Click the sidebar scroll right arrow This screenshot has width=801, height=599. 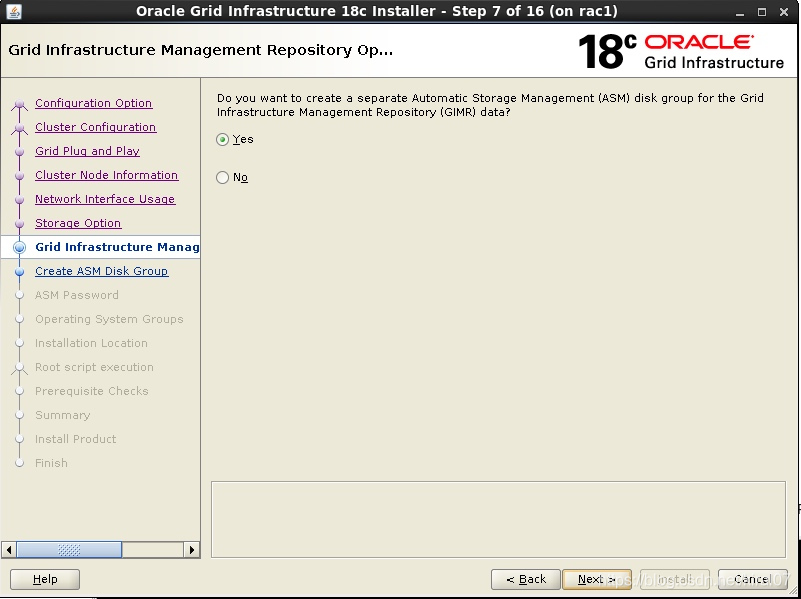[x=192, y=550]
